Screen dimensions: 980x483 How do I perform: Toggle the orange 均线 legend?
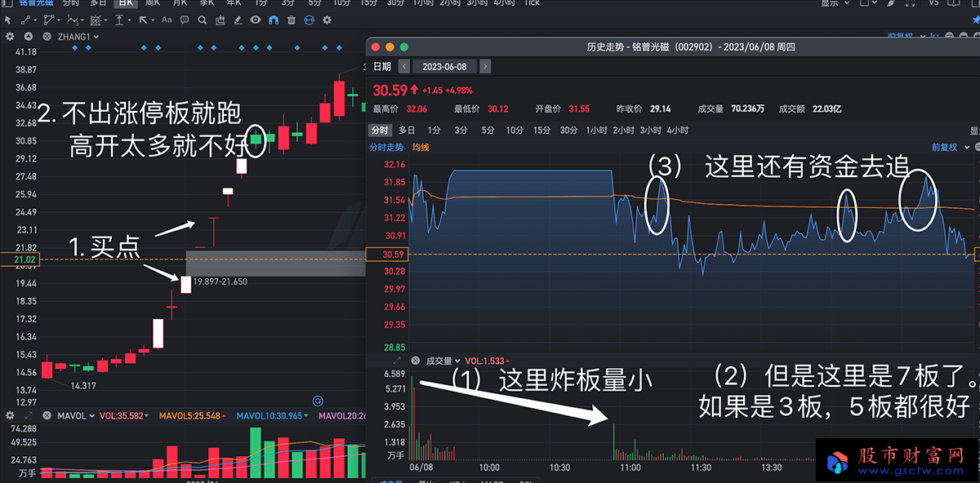coord(421,148)
